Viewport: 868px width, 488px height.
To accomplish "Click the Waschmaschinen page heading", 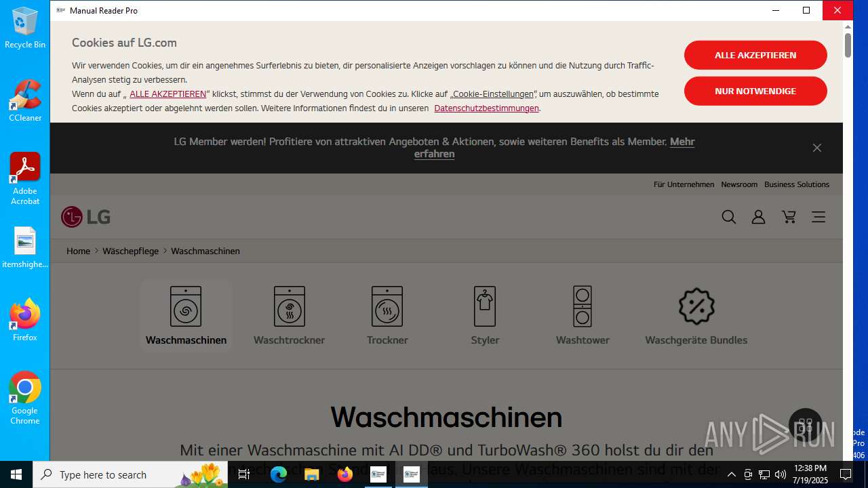I will [x=446, y=417].
